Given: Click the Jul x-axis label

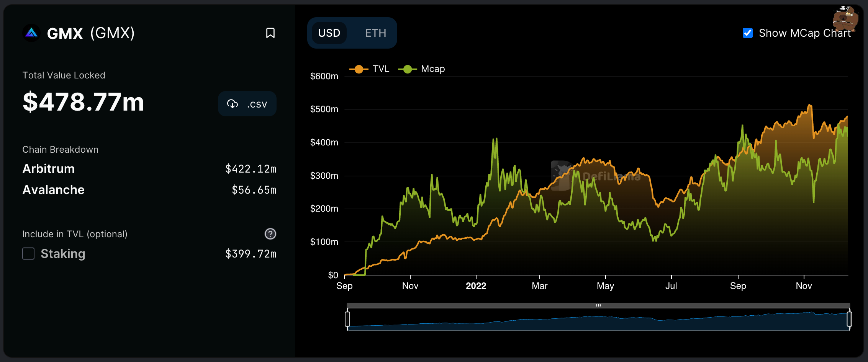Looking at the screenshot, I should click(671, 286).
